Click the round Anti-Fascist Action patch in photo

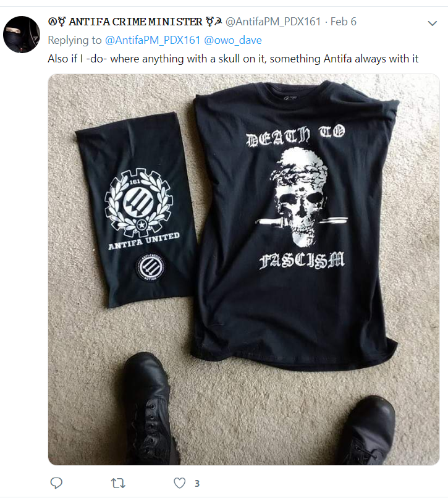point(150,267)
